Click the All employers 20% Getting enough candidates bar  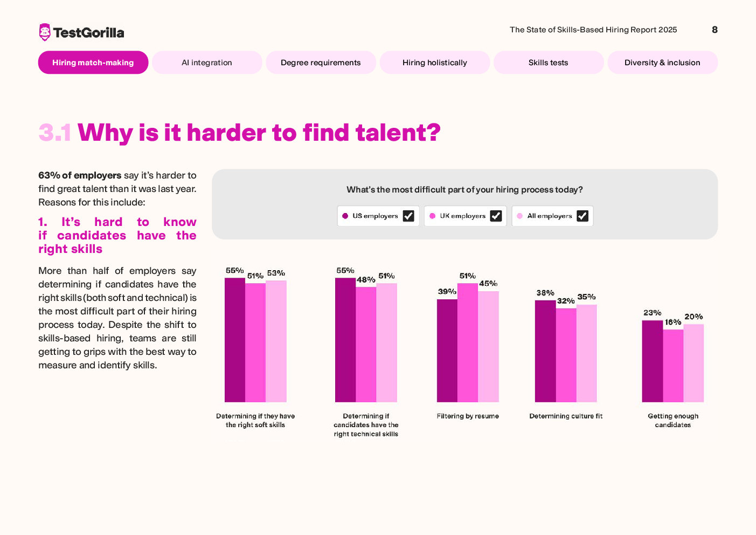click(693, 363)
